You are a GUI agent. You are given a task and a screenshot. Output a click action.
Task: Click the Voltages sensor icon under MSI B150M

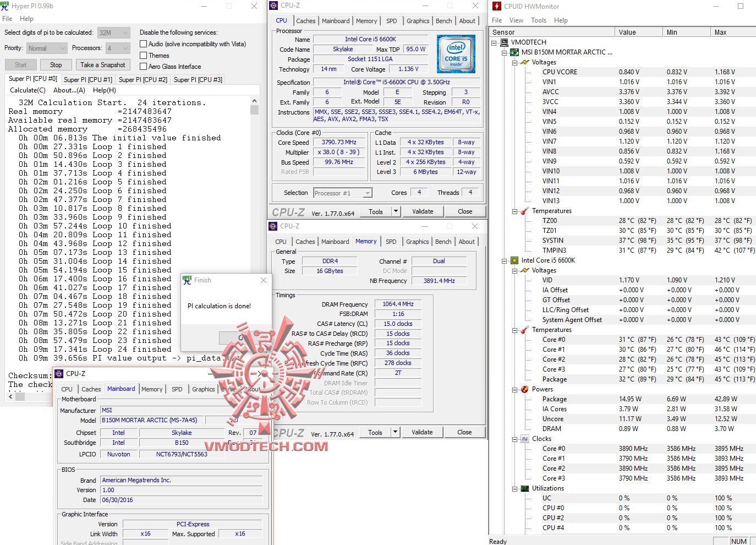tap(524, 62)
